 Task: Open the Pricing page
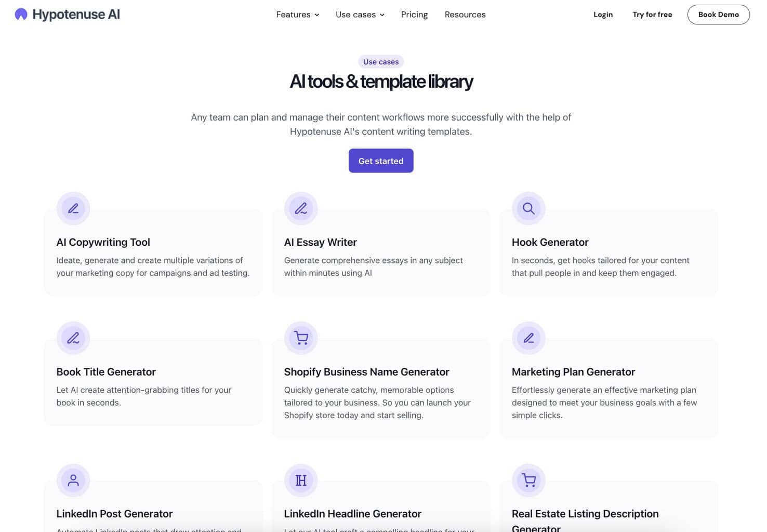414,15
